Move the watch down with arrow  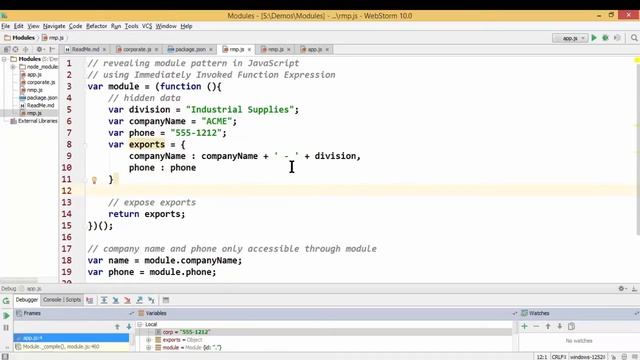click(560, 326)
